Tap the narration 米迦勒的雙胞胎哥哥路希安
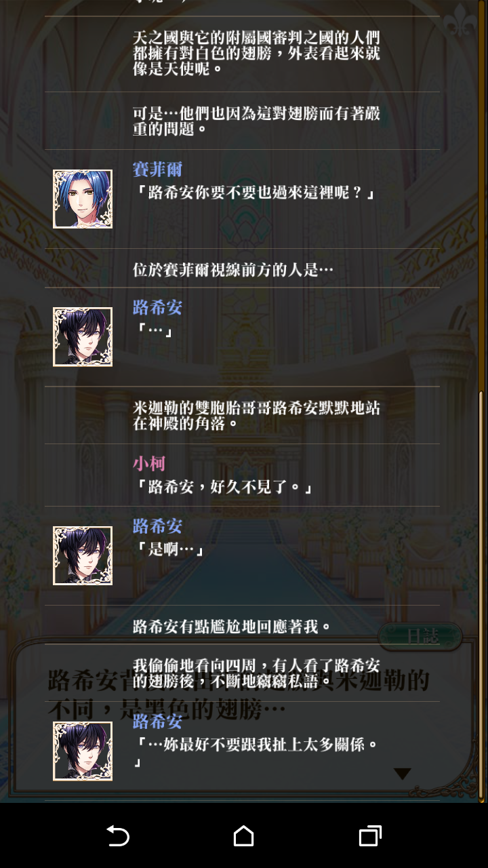This screenshot has width=488, height=868. coord(256,416)
